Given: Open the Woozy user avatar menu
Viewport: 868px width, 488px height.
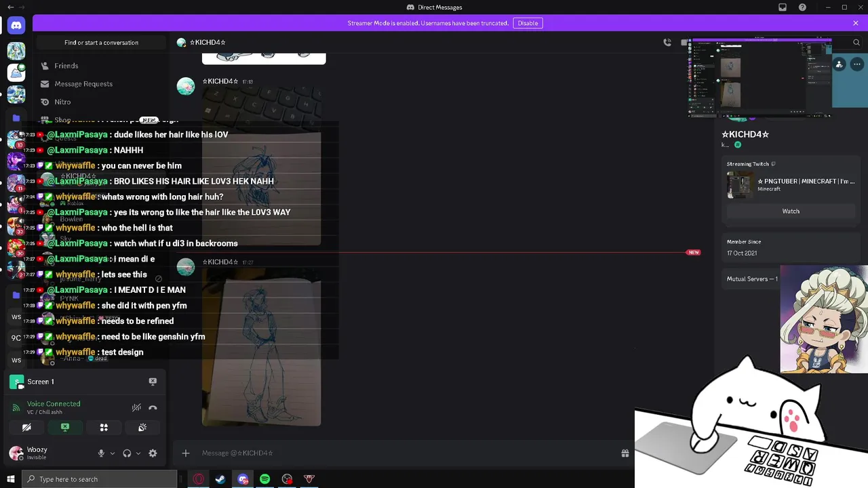Looking at the screenshot, I should click(x=16, y=453).
